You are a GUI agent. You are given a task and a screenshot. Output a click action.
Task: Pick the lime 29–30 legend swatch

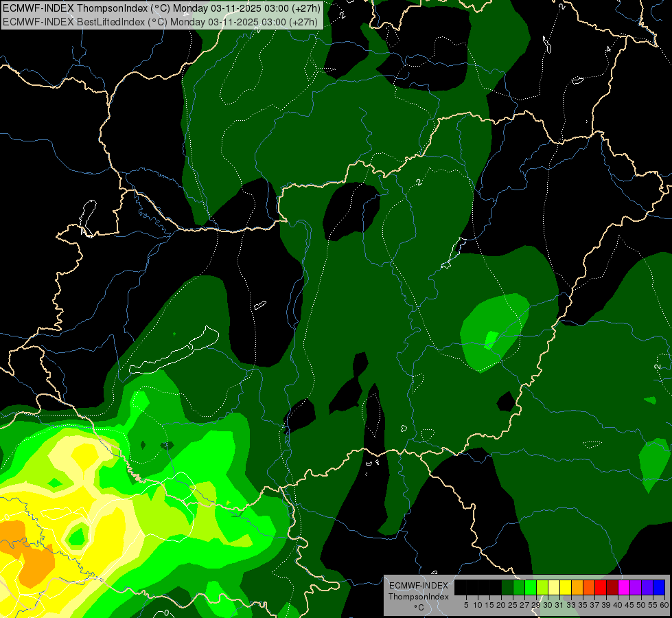pyautogui.click(x=542, y=587)
